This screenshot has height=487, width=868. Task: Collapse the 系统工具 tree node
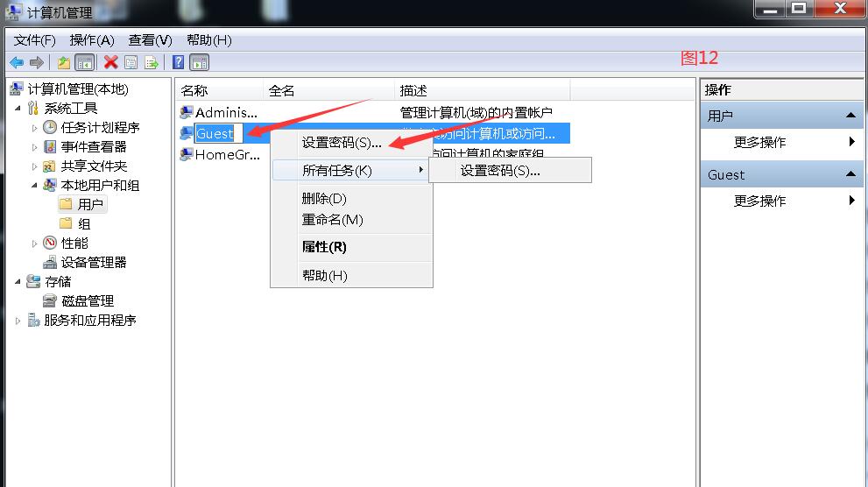tap(18, 108)
